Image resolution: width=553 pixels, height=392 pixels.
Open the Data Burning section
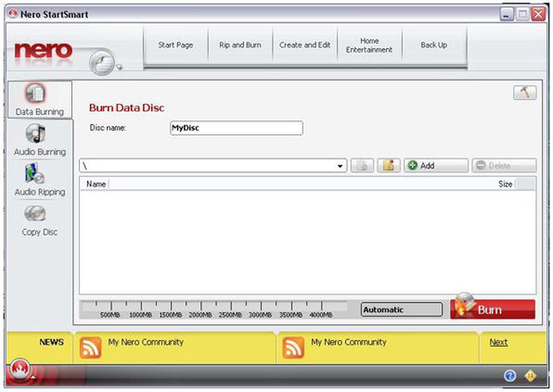coord(40,100)
